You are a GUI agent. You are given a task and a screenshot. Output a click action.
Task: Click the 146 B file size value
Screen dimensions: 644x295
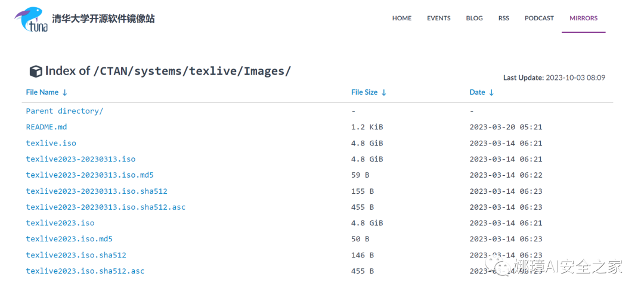tap(363, 255)
